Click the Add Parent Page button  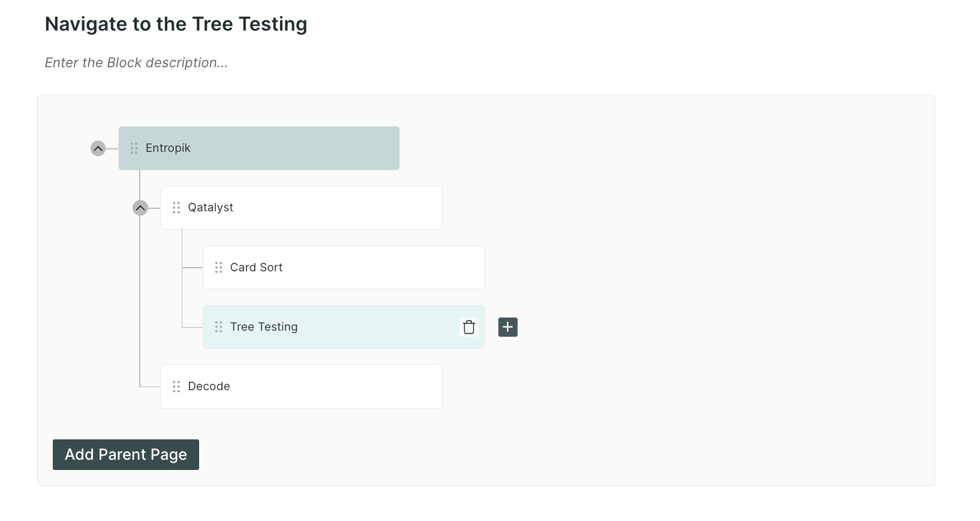[126, 455]
